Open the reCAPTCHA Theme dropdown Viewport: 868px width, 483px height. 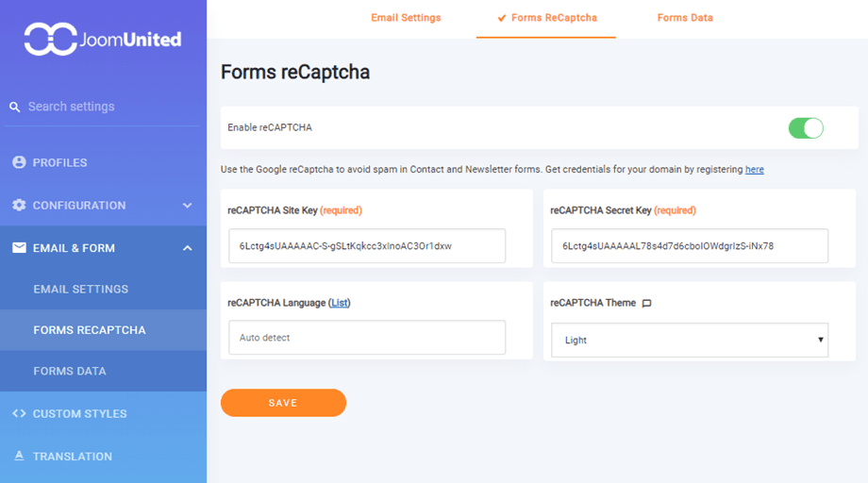[x=690, y=340]
